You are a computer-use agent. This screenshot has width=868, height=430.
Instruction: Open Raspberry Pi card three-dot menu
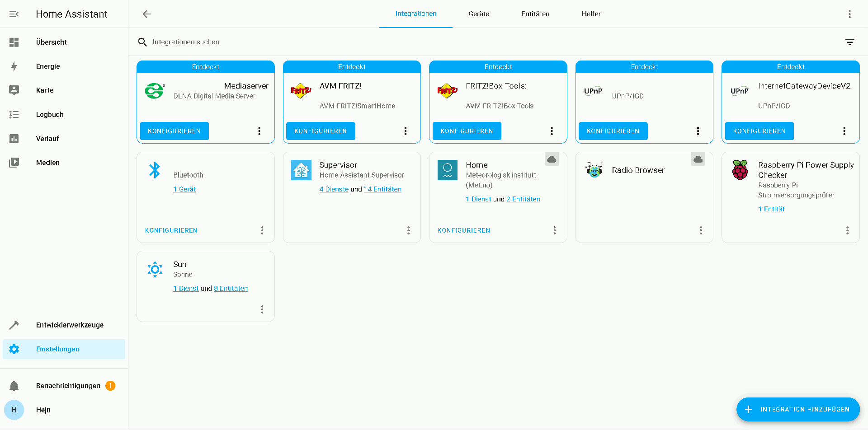[847, 230]
